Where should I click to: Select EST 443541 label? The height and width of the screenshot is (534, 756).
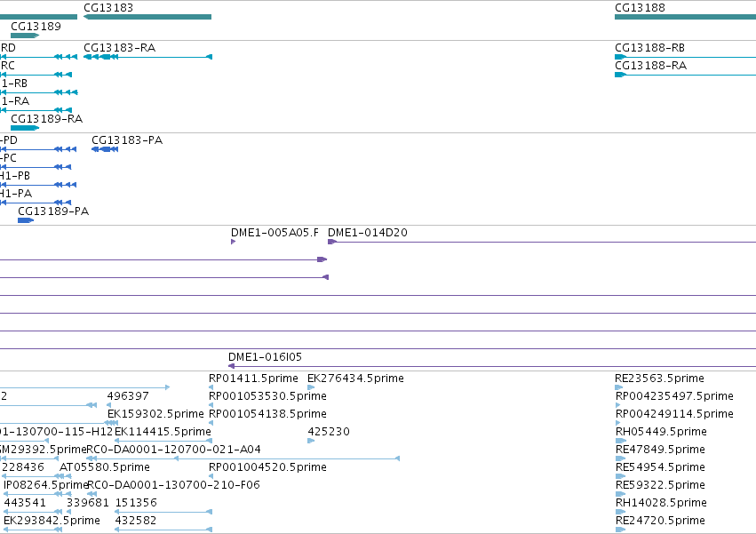[x=25, y=503]
